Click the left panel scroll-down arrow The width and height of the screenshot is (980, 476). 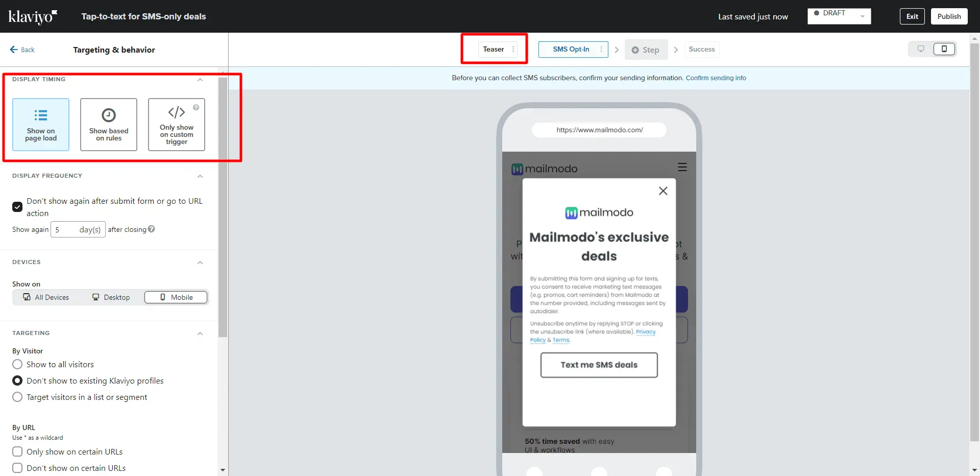[x=223, y=470]
